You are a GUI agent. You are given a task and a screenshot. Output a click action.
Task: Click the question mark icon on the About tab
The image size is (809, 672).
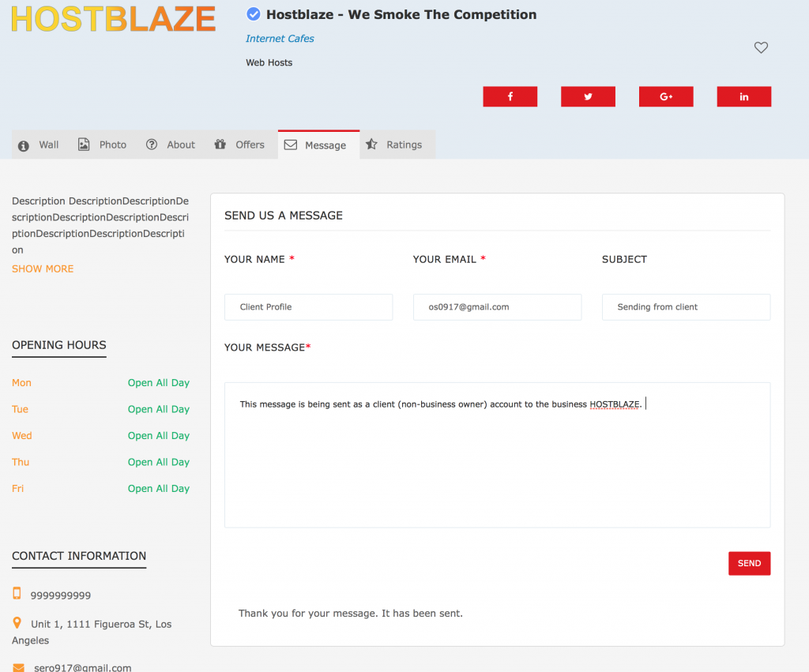click(x=150, y=144)
